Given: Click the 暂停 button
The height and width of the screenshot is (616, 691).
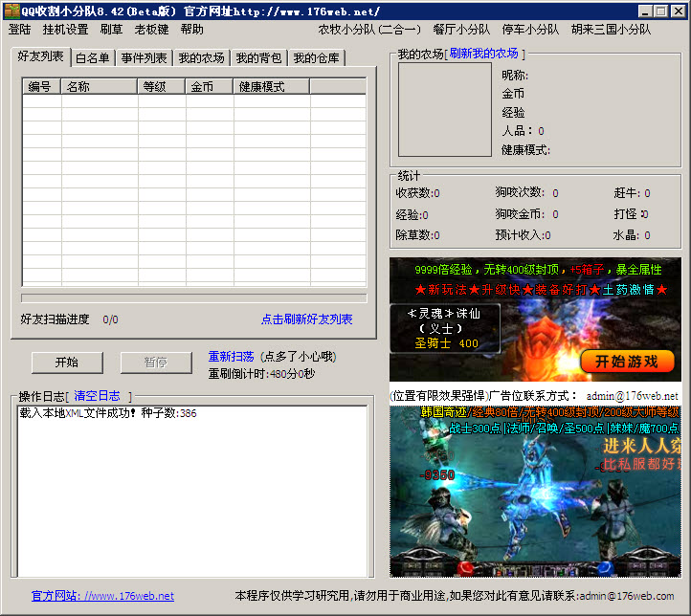Looking at the screenshot, I should (156, 363).
